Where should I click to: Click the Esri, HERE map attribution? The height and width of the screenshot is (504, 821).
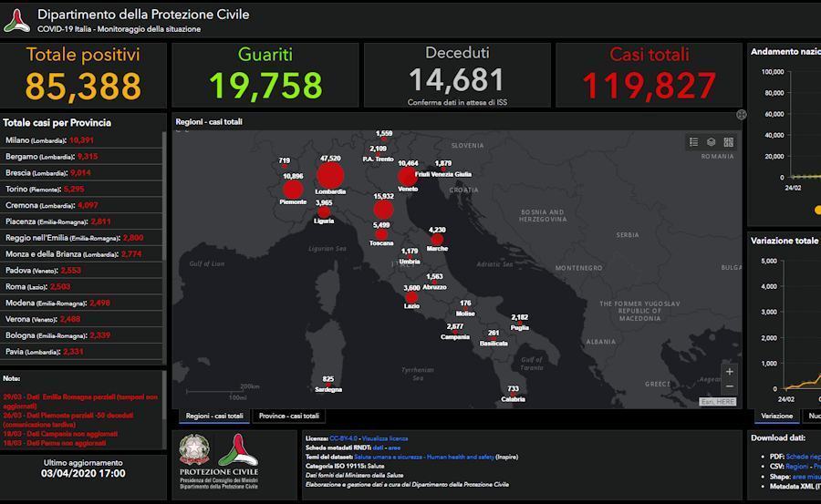[718, 401]
